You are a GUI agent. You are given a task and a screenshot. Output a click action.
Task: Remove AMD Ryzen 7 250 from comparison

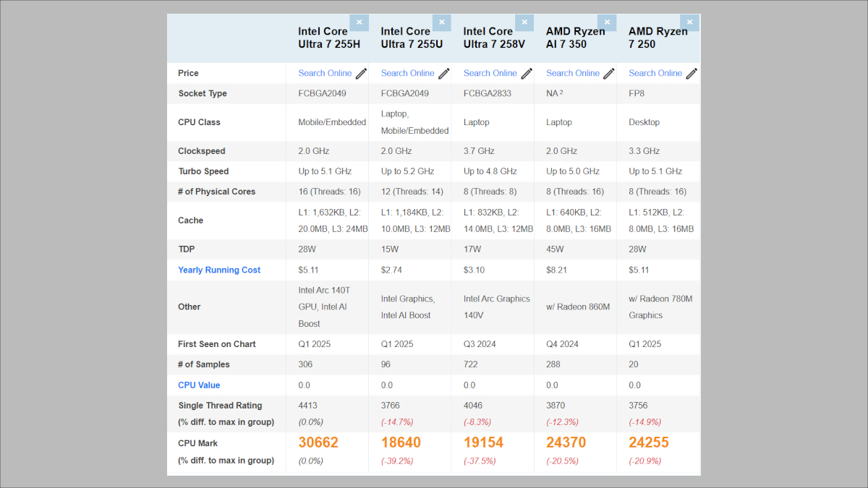[690, 22]
